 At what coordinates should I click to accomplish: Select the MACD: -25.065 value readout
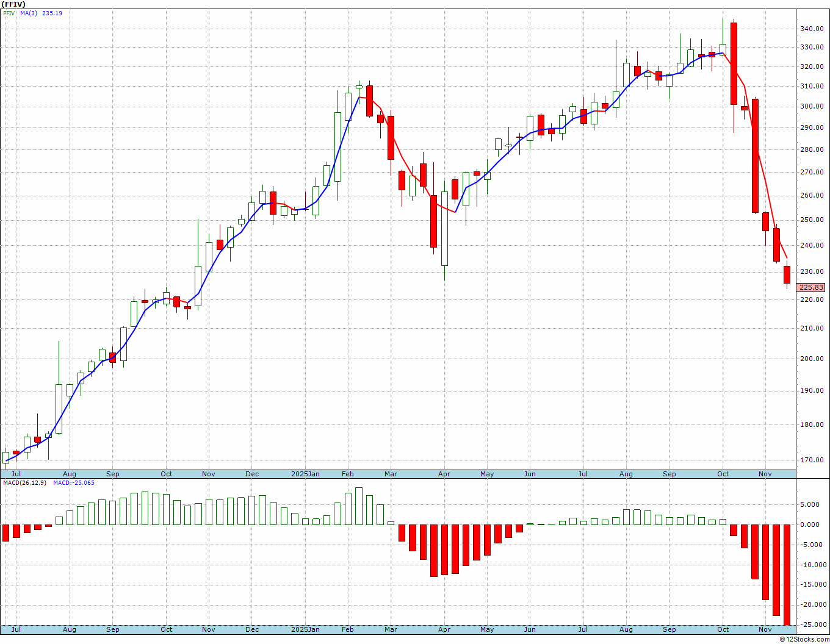[x=73, y=482]
